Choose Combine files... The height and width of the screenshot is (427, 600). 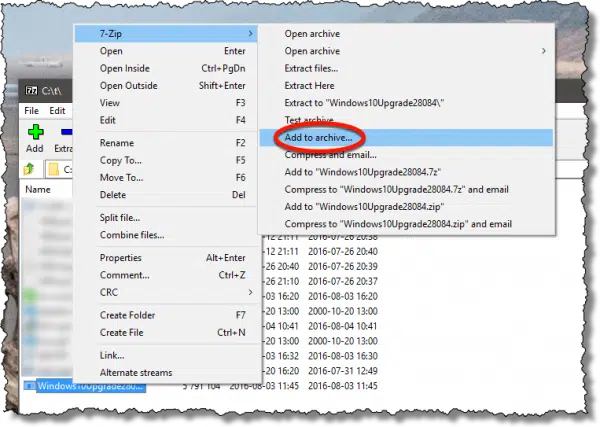pos(168,235)
